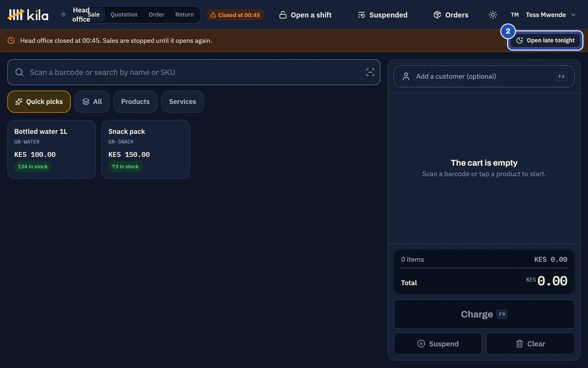
Task: Click 'The cart is empty' heading
Action: [484, 163]
